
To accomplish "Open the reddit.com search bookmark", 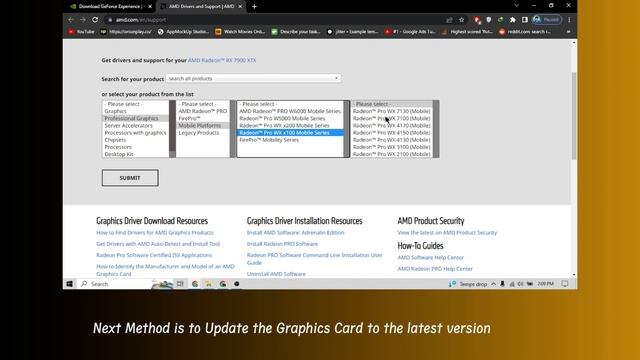I will click(524, 31).
